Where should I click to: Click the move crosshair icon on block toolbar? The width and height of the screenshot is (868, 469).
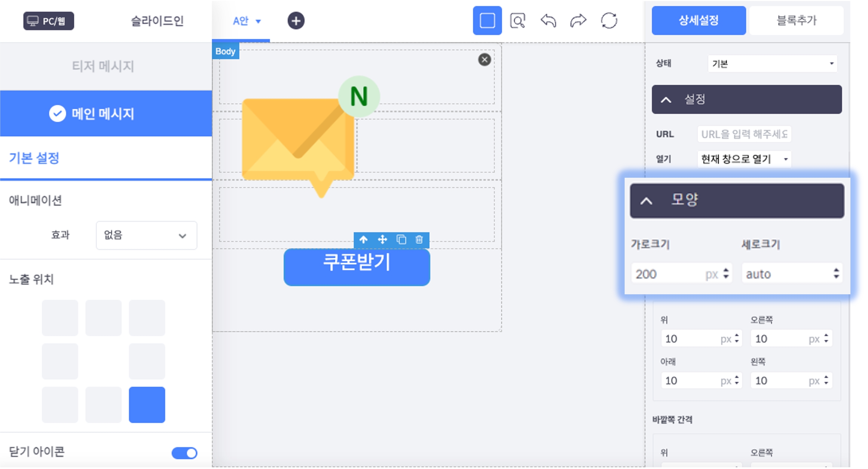pos(382,240)
